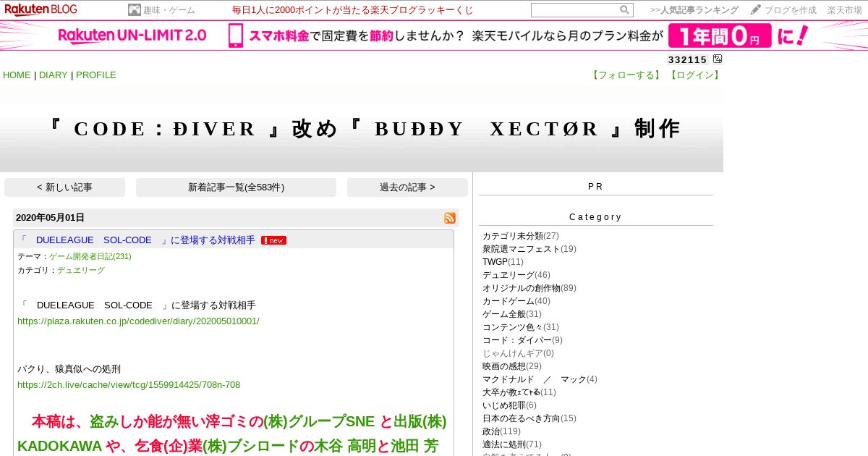
Task: Click ブログを作成 link
Action: click(791, 10)
